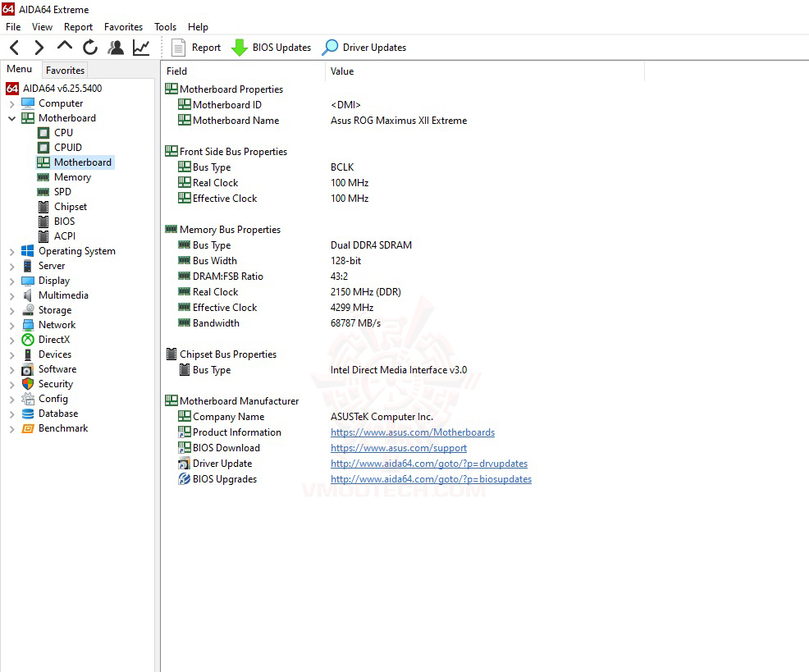Image resolution: width=809 pixels, height=672 pixels.
Task: Click the BIOS Updates toolbar button
Action: [x=271, y=48]
